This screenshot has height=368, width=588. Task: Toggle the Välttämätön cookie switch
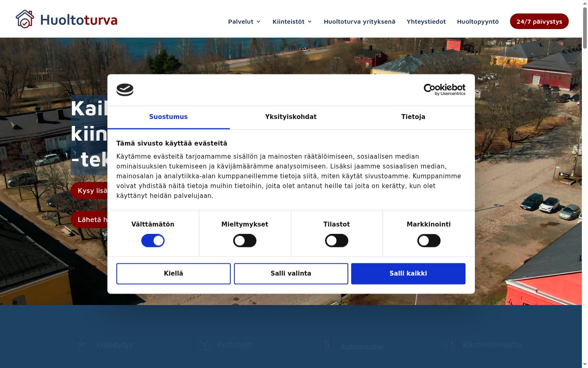[153, 241]
